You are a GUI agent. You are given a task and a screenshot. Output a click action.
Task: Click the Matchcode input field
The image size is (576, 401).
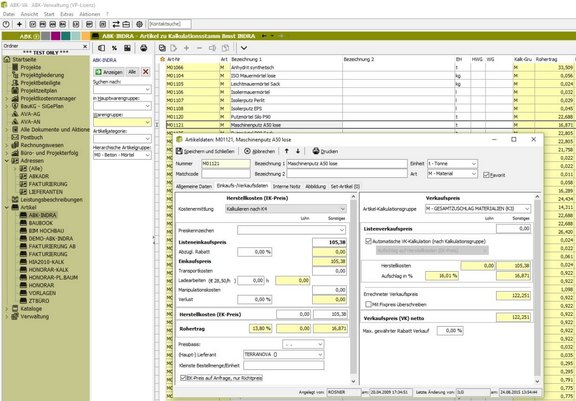tap(226, 174)
